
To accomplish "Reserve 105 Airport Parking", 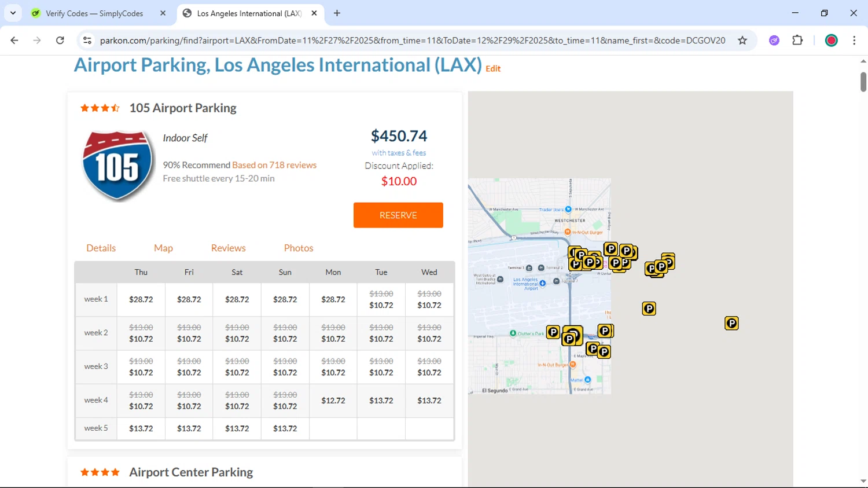I will coord(398,215).
